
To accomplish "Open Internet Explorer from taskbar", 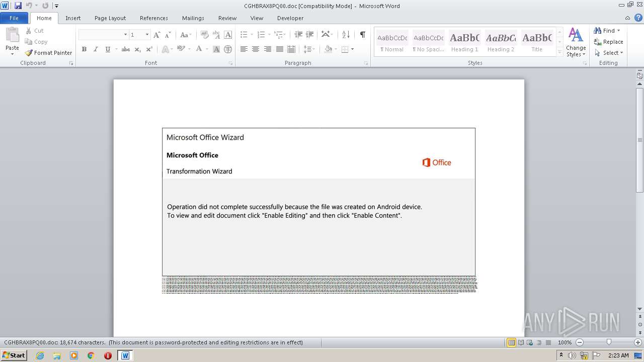I will [40, 355].
